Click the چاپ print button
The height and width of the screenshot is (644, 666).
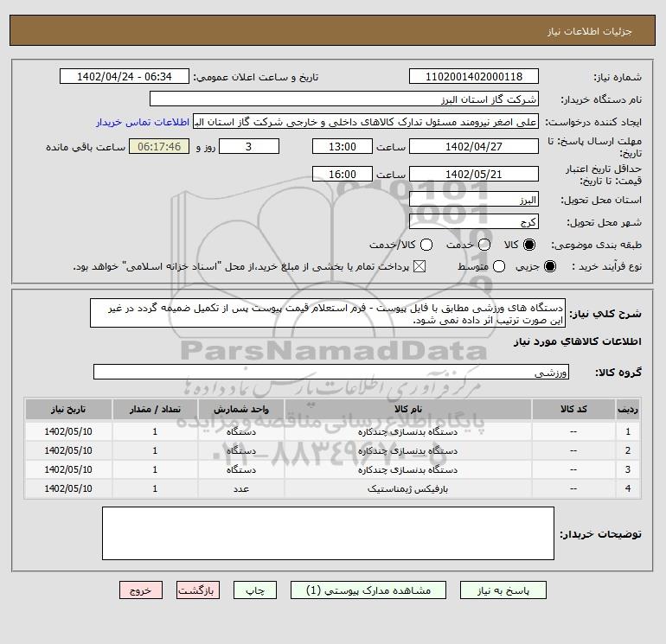coord(255,590)
